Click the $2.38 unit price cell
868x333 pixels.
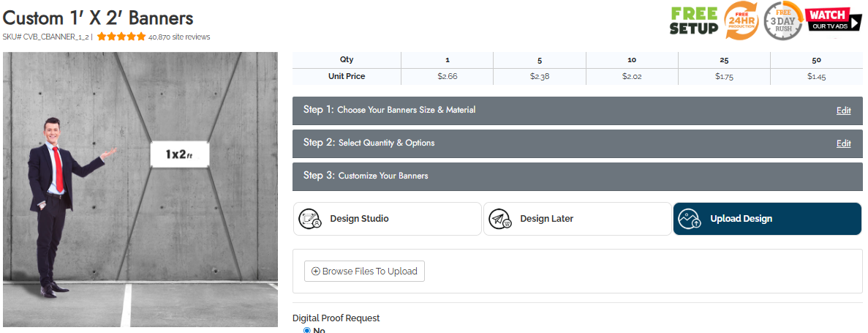click(540, 76)
